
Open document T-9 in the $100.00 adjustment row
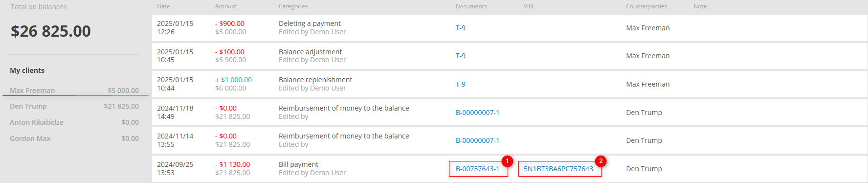pos(461,56)
